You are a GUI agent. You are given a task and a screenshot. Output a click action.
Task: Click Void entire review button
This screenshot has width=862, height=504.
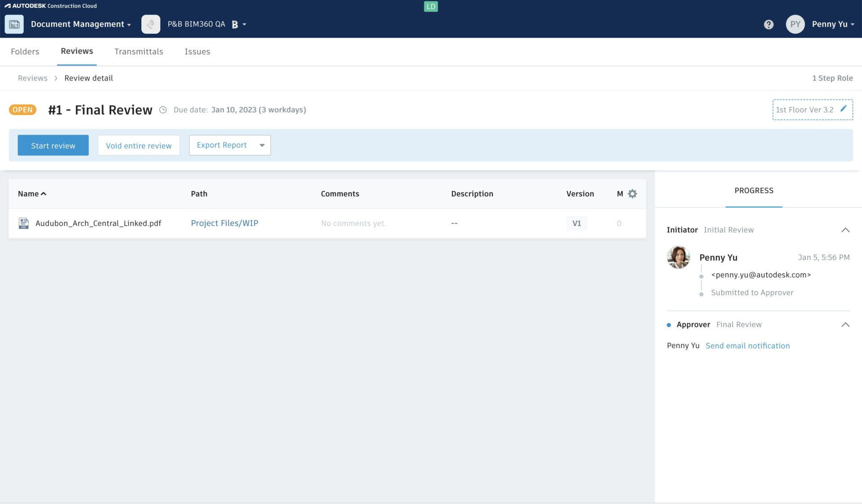pyautogui.click(x=139, y=145)
